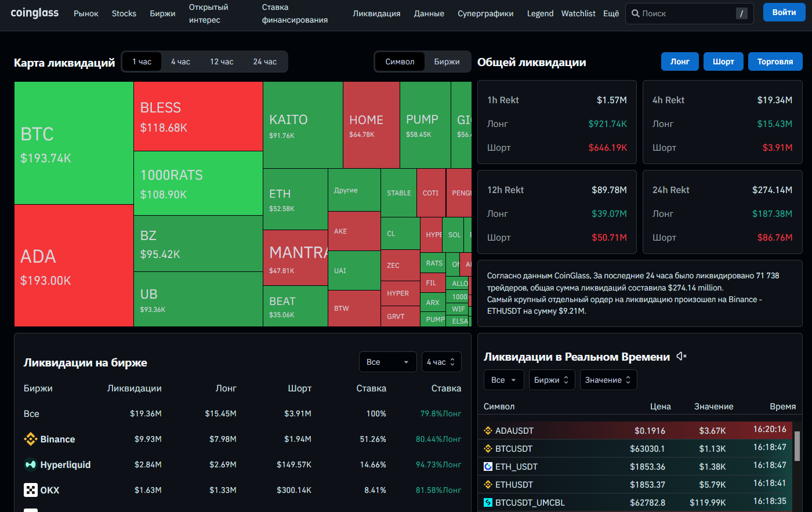Open the Все dropdown in real-time liquidations
This screenshot has height=512, width=812.
point(504,380)
